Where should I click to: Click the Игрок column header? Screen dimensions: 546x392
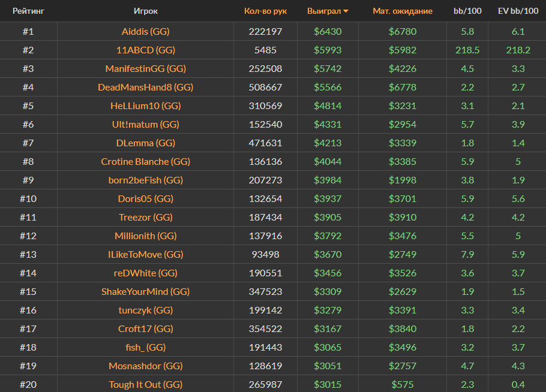coord(146,11)
